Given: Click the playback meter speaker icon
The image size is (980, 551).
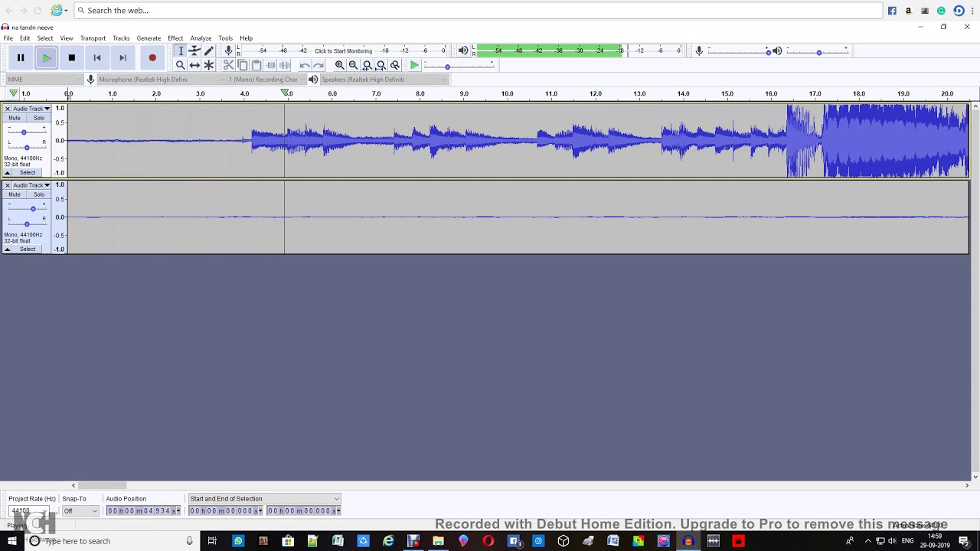Looking at the screenshot, I should pos(463,51).
